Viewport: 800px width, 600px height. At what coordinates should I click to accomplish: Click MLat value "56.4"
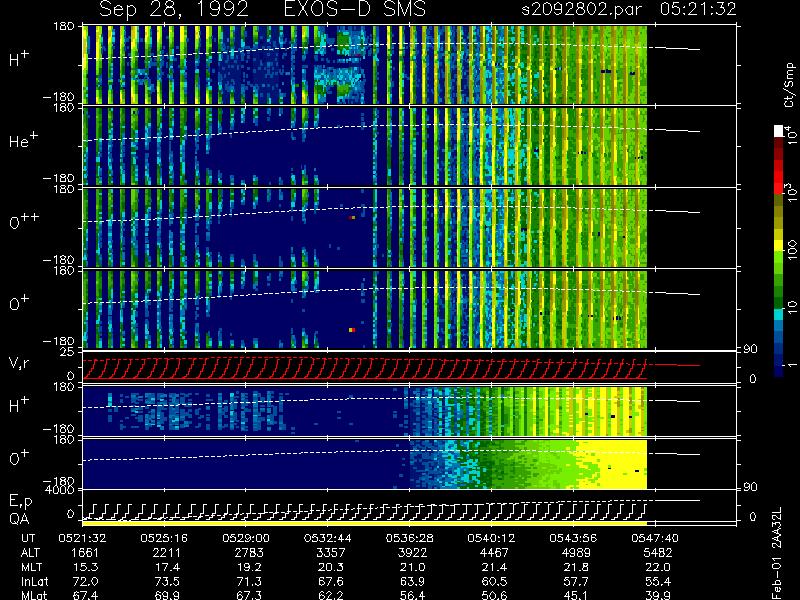[413, 595]
